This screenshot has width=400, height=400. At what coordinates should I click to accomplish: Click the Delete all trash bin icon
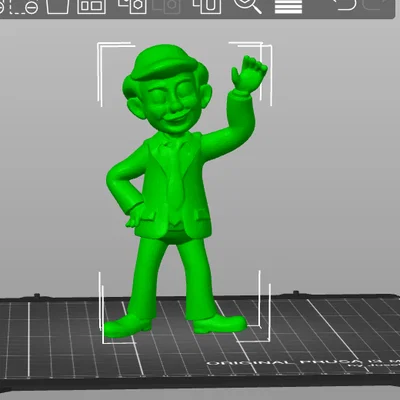[x=58, y=6]
